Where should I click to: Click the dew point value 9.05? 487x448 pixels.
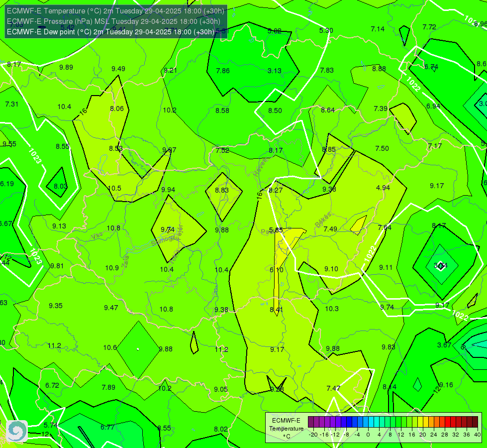coord(221,389)
